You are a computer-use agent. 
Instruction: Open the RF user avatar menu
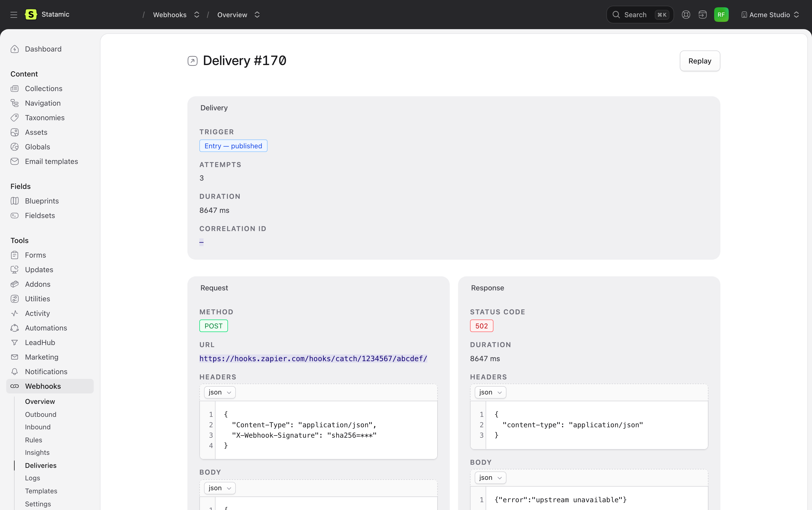(x=721, y=15)
